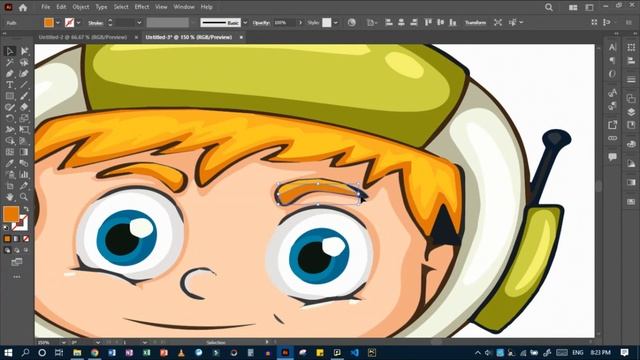Click the Opacity value field
The height and width of the screenshot is (360, 640).
285,23
